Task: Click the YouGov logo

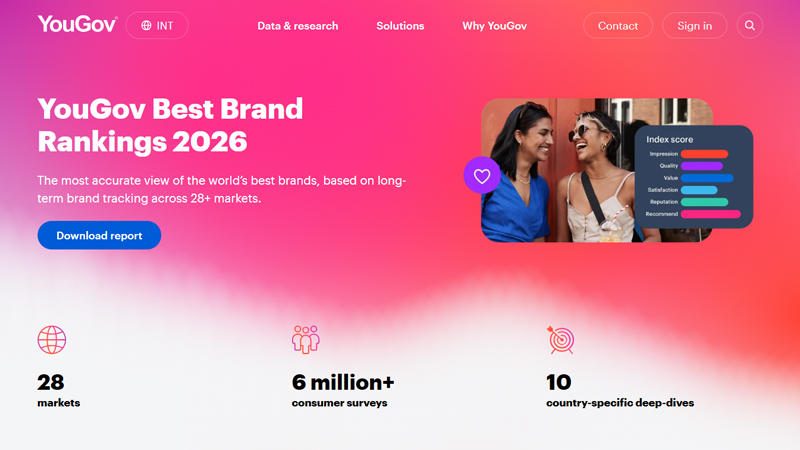Action: (x=77, y=24)
